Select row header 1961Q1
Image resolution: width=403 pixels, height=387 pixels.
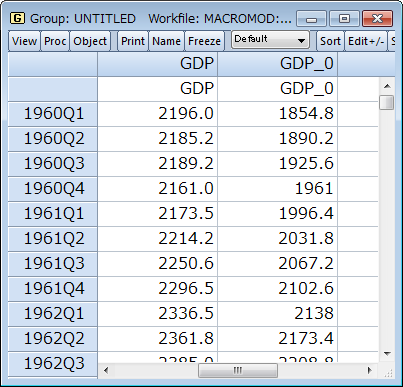tap(53, 214)
